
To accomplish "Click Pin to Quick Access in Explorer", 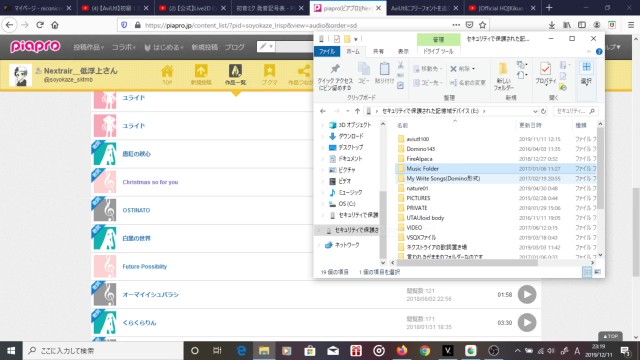I will [335, 77].
